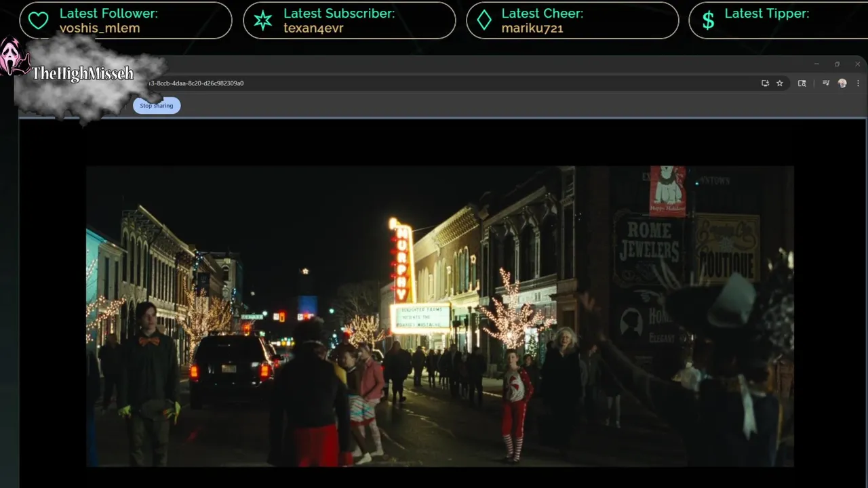The image size is (868, 488).
Task: Click cheer name mariku721
Action: (x=532, y=28)
